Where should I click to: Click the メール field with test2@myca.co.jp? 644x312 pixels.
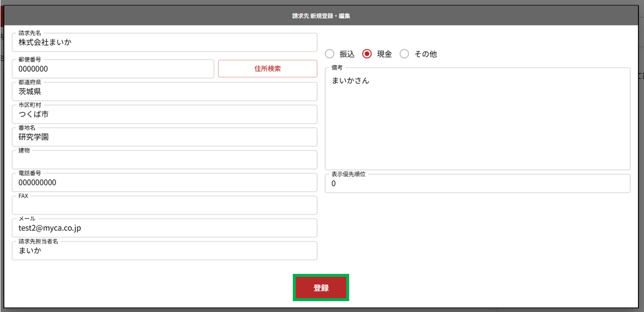(x=164, y=228)
